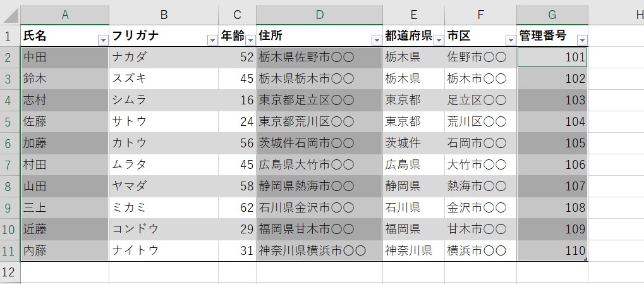Select the cell containing 山田
The height and width of the screenshot is (284, 644).
65,186
